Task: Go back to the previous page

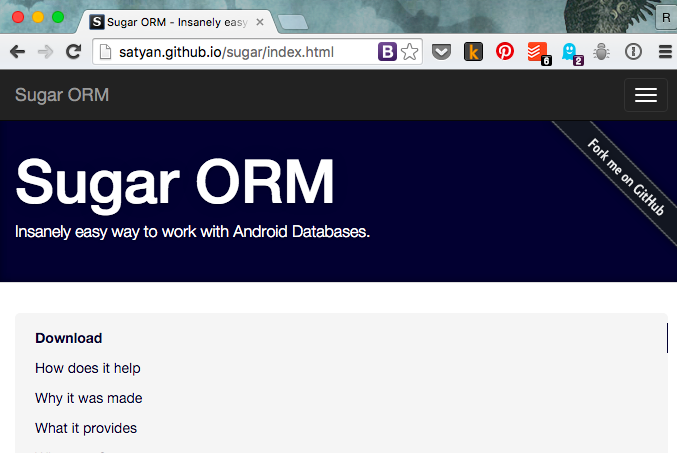Action: pyautogui.click(x=17, y=52)
